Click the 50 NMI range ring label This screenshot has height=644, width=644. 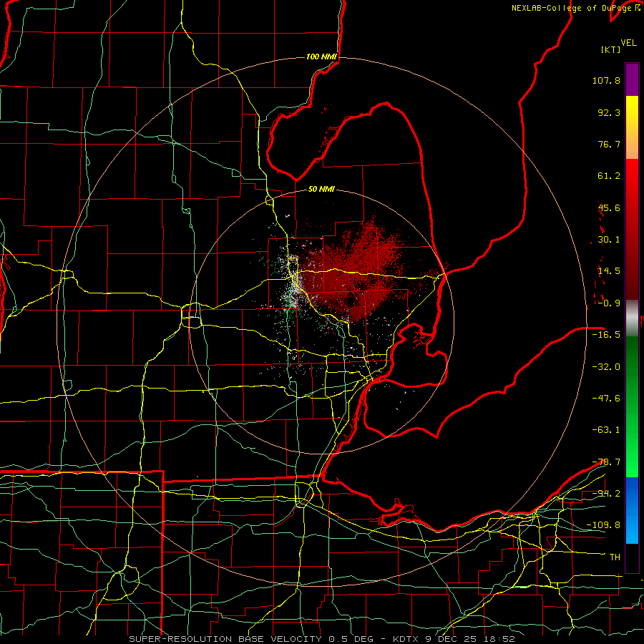coord(321,190)
